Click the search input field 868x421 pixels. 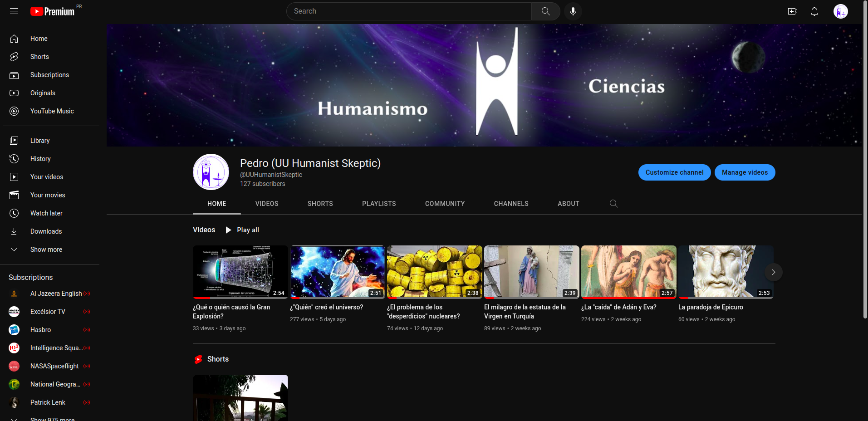point(408,11)
